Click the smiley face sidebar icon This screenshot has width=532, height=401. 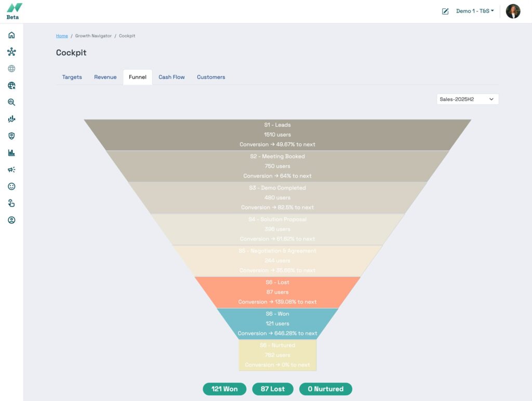(x=11, y=186)
